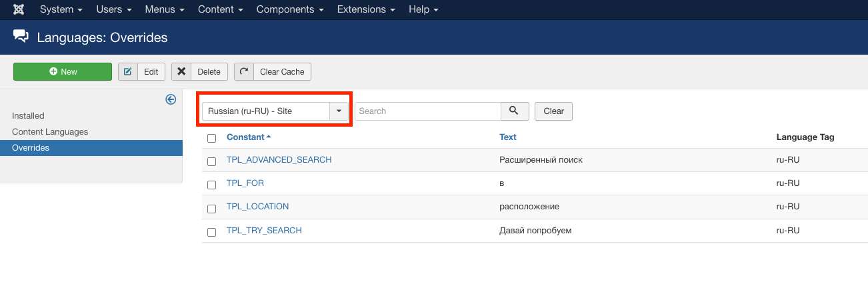Click the Delete X icon
The width and height of the screenshot is (868, 300).
click(x=181, y=72)
